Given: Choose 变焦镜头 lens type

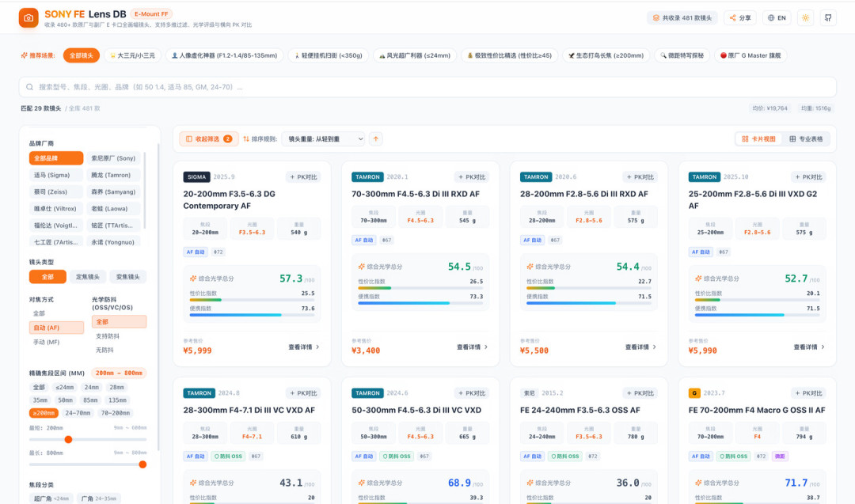Looking at the screenshot, I should tap(127, 277).
